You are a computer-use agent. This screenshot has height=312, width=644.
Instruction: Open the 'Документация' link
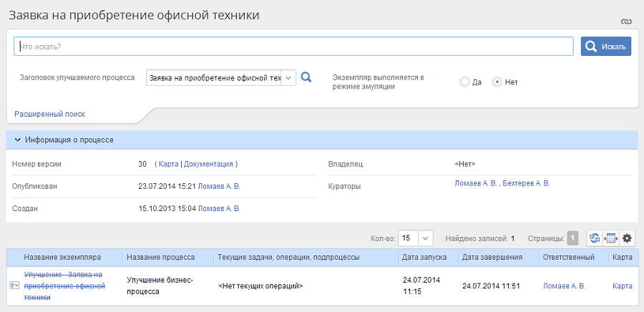coord(208,164)
